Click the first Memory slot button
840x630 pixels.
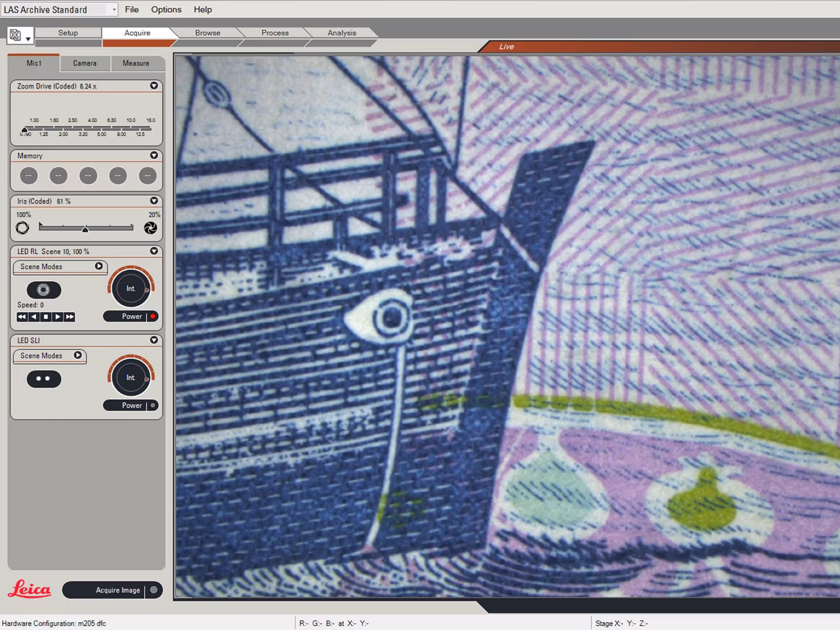pyautogui.click(x=29, y=176)
